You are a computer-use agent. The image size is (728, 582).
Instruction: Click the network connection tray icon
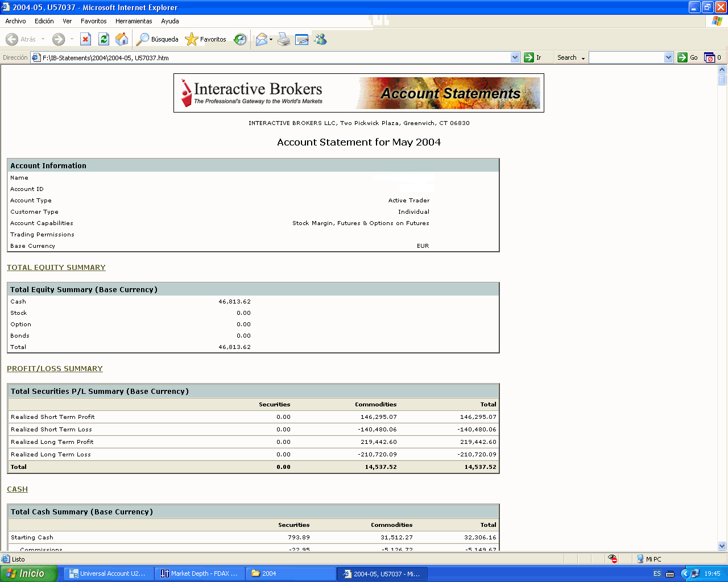point(695,573)
